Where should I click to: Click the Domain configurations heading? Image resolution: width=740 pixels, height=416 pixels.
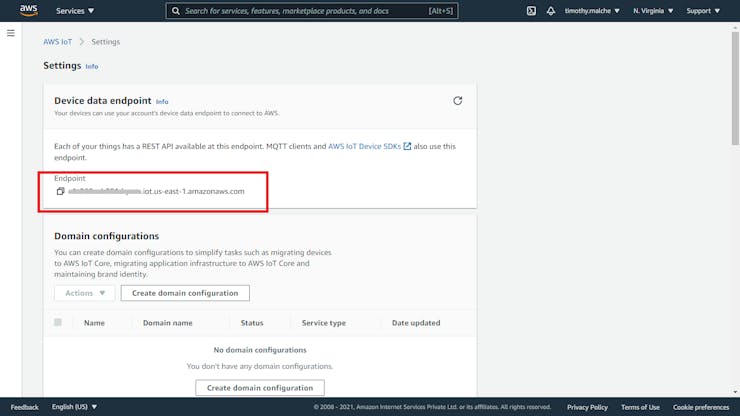[x=107, y=236]
